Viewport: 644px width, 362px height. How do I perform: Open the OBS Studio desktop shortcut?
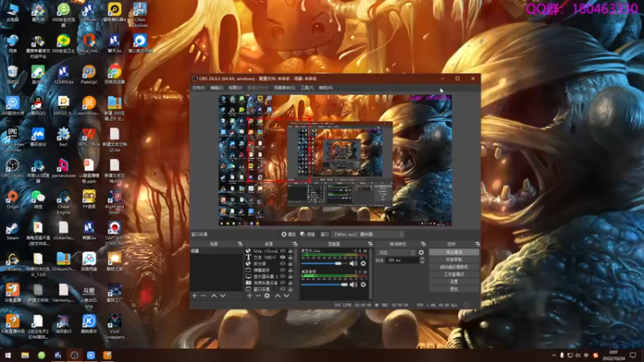tap(12, 169)
